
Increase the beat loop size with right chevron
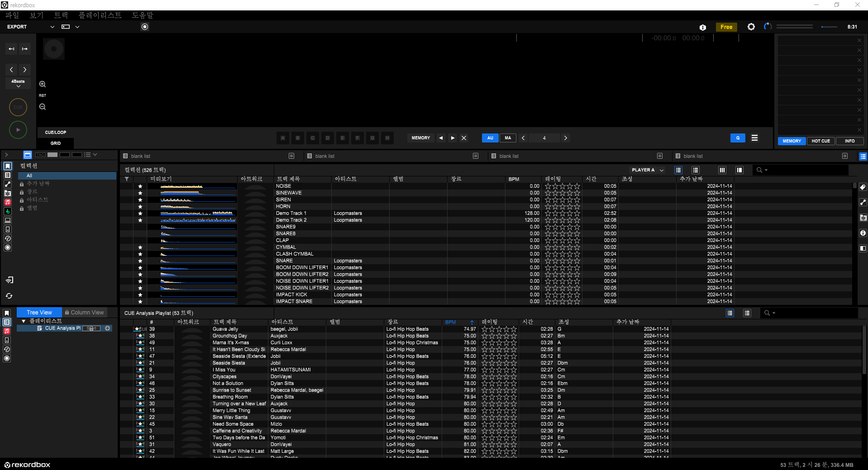click(565, 138)
